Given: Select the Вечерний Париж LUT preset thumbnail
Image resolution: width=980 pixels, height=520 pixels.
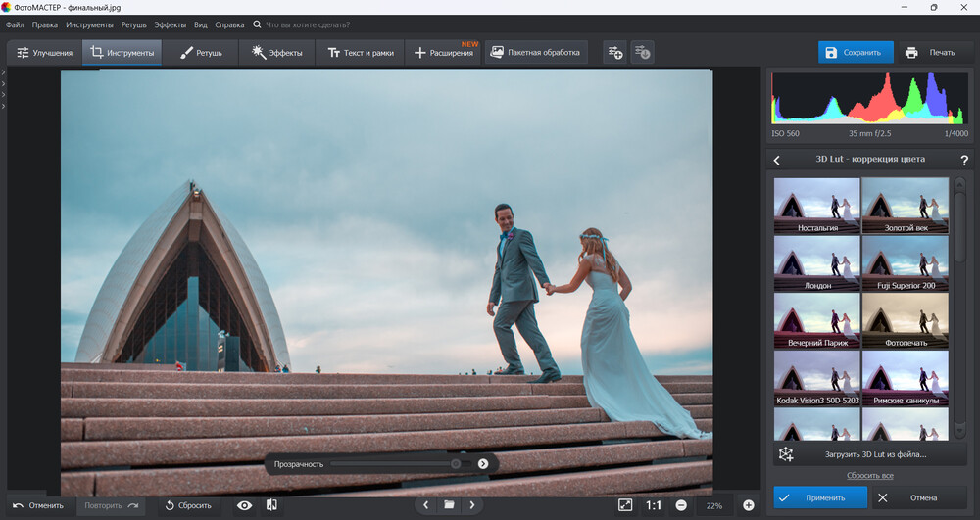Looking at the screenshot, I should (x=816, y=320).
